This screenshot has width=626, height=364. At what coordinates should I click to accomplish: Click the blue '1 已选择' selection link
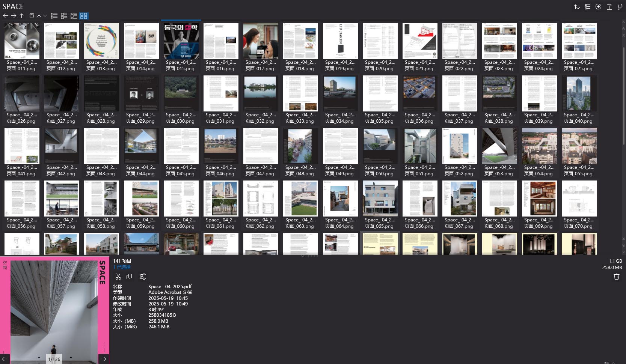click(x=122, y=267)
